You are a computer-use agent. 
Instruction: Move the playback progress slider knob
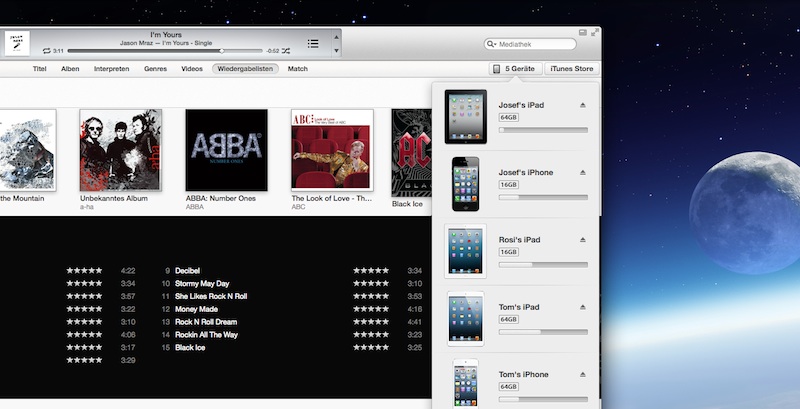pos(221,51)
